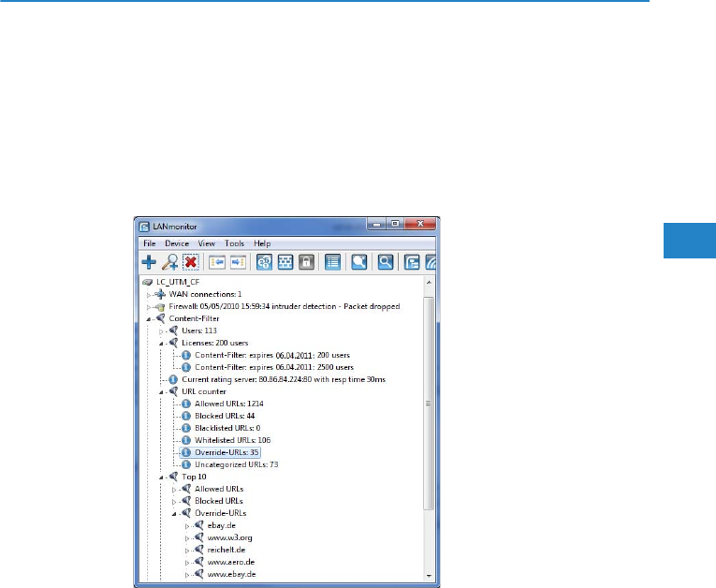716x588 pixels.
Task: Select 'Content-Filter: expires 06.04.2011: 200 users'
Action: pyautogui.click(x=272, y=355)
